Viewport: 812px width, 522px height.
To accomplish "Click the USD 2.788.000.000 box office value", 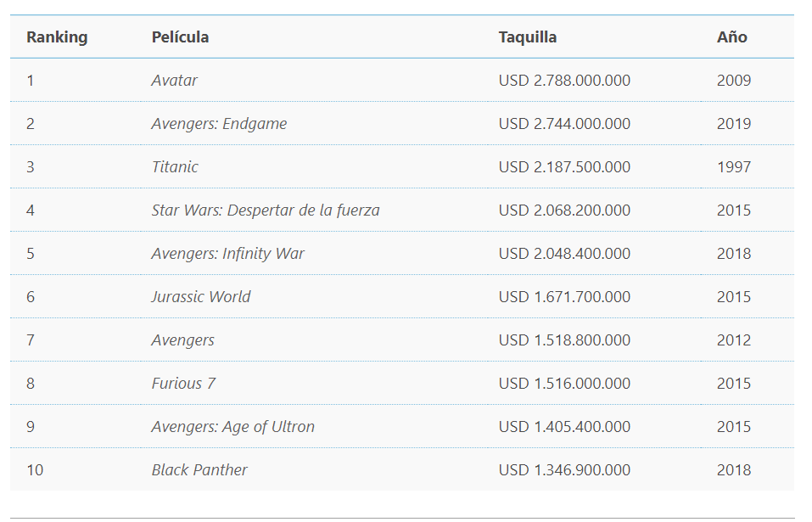I will [564, 81].
